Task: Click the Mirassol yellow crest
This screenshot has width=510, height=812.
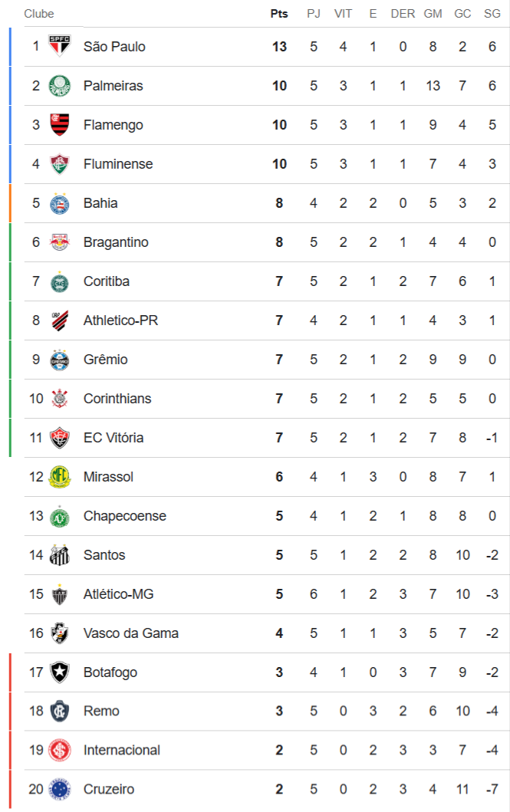Action: pos(59,477)
